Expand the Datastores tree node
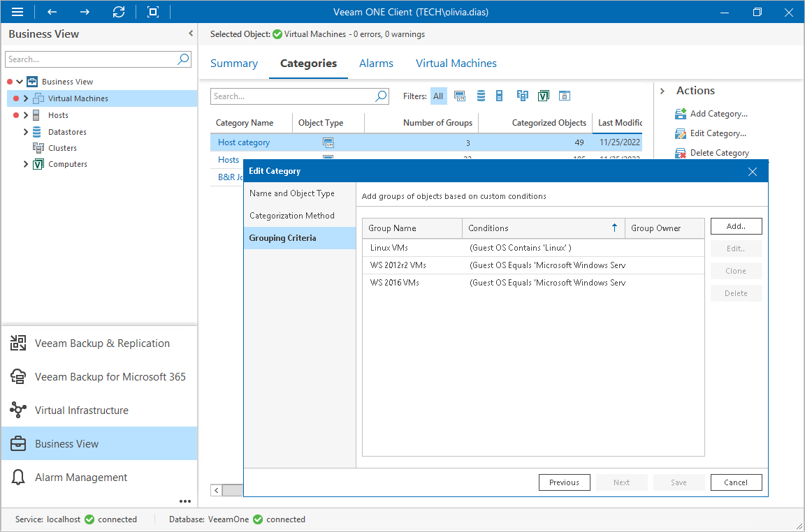This screenshot has height=532, width=805. [x=26, y=132]
